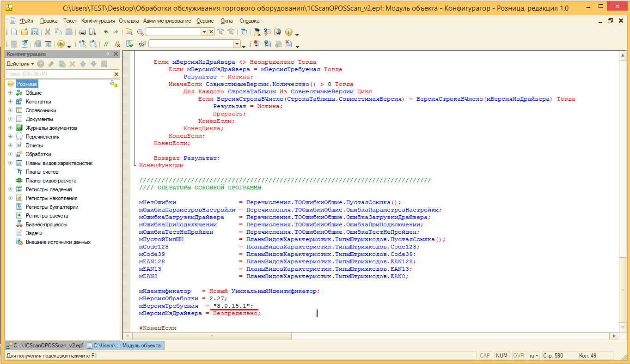Toggle the OVR indicator in status bar
Image resolution: width=630 pixels, height=364 pixels.
(x=519, y=356)
